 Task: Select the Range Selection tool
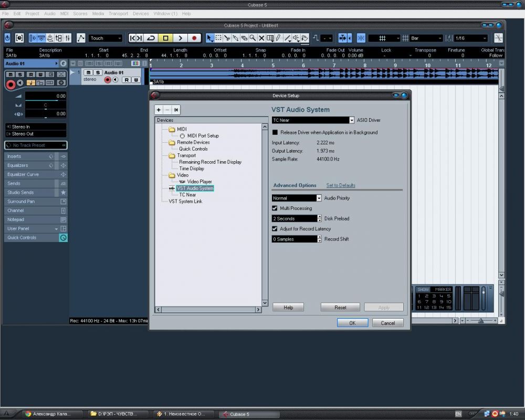click(218, 38)
